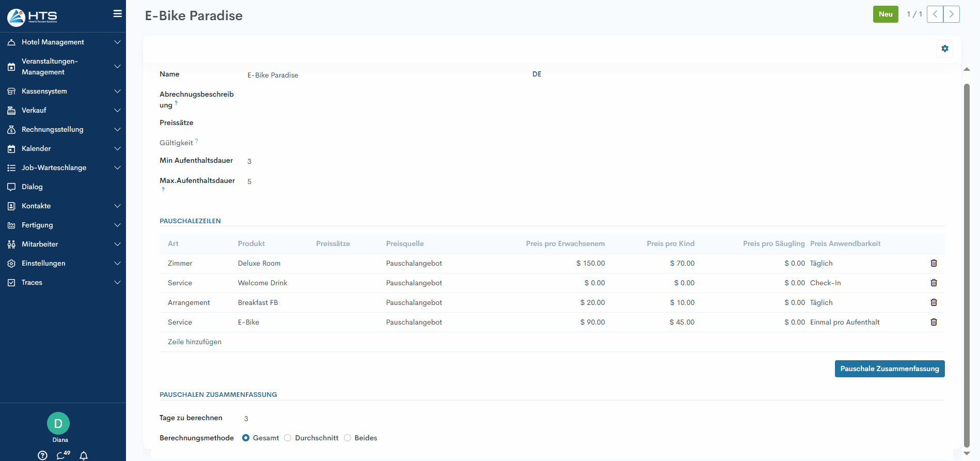
Task: Select the Gesamt calculation method
Action: (x=246, y=438)
